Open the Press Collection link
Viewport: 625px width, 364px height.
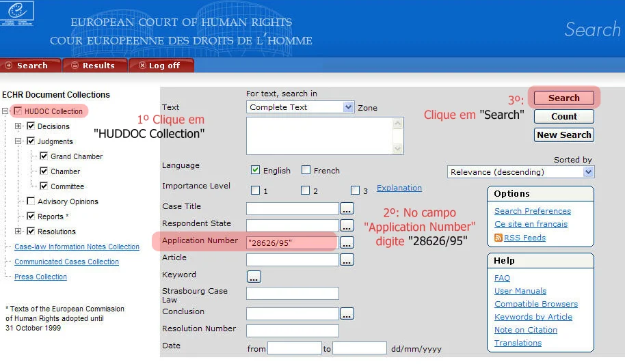click(x=40, y=277)
